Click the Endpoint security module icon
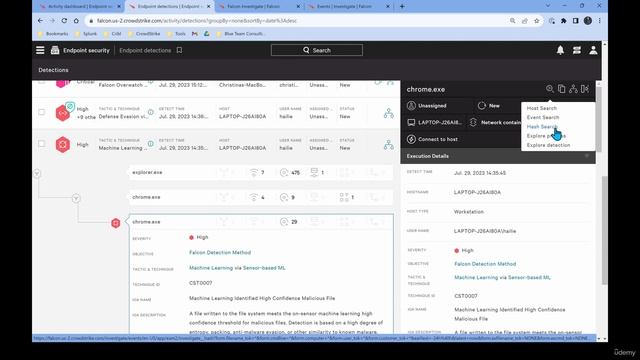The width and height of the screenshot is (640, 360). pyautogui.click(x=55, y=50)
